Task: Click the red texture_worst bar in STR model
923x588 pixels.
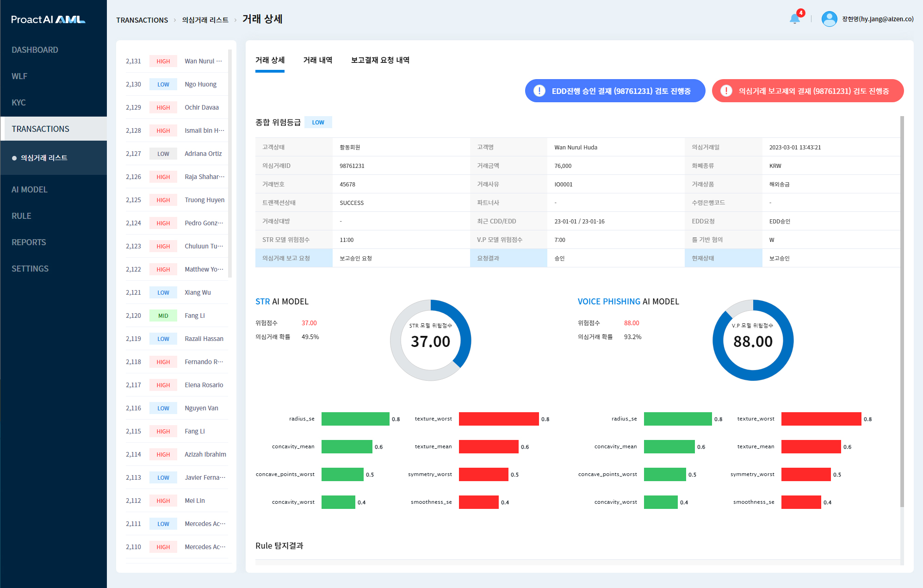Action: [x=498, y=419]
